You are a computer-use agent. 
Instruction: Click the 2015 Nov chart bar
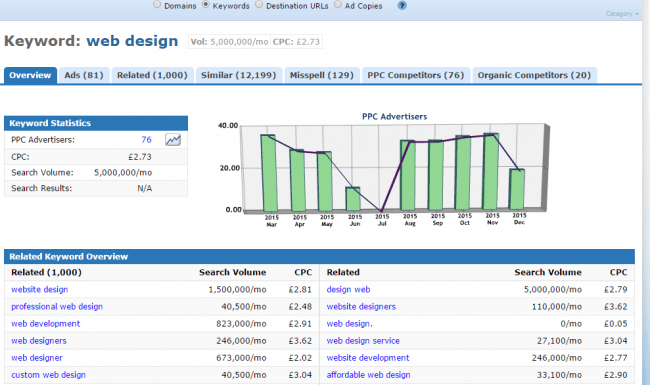491,172
